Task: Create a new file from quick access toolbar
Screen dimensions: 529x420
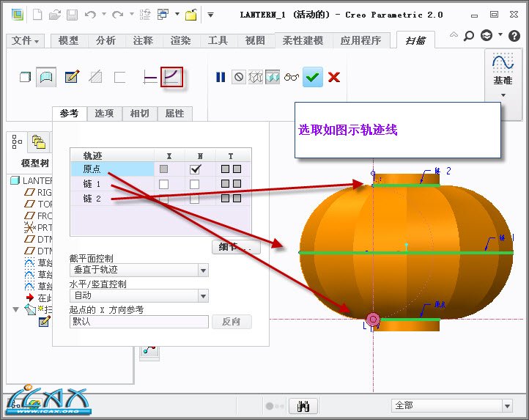Action: click(x=37, y=15)
